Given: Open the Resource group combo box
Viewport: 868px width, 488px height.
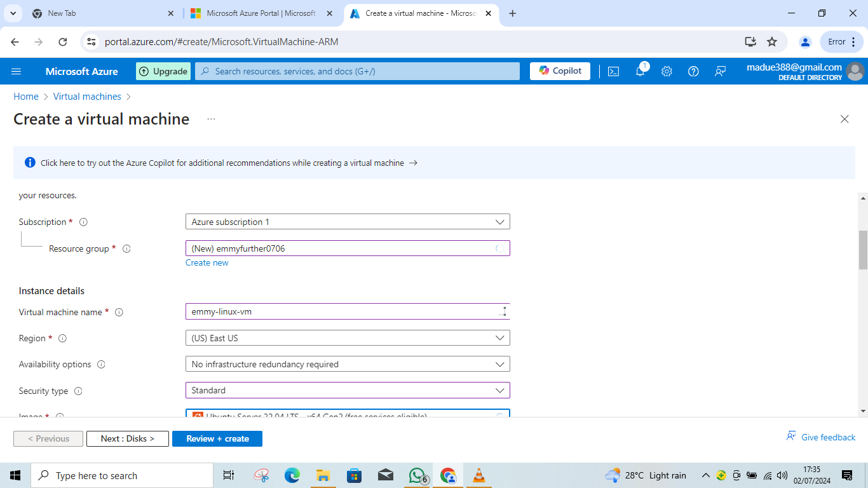Looking at the screenshot, I should tap(348, 248).
